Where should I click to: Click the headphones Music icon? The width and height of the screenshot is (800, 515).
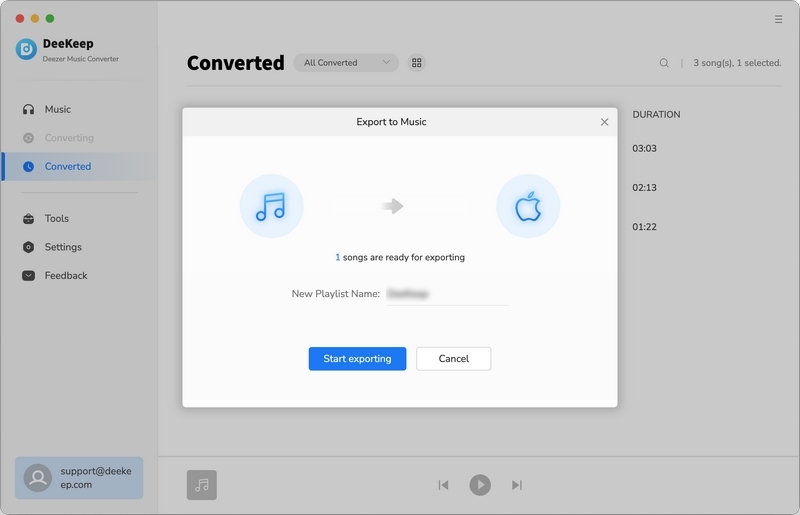coord(29,109)
